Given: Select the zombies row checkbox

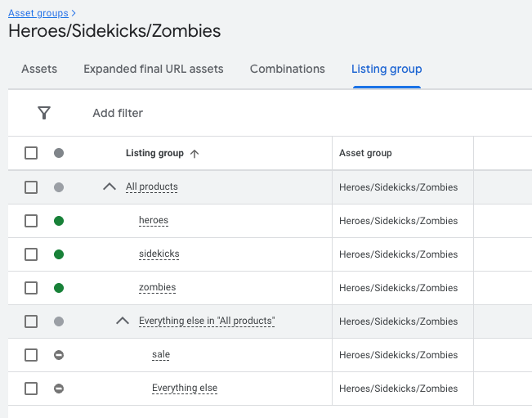Looking at the screenshot, I should 31,288.
